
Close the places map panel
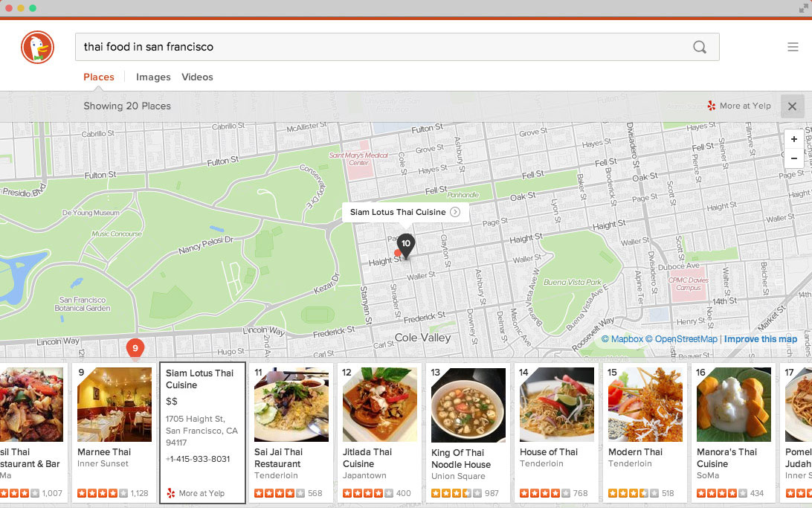coord(792,106)
